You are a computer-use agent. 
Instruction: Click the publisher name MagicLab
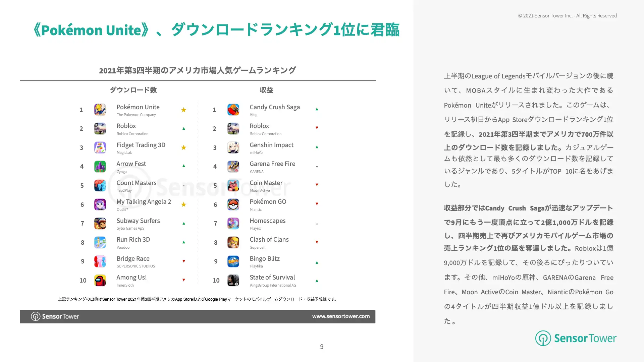124,153
